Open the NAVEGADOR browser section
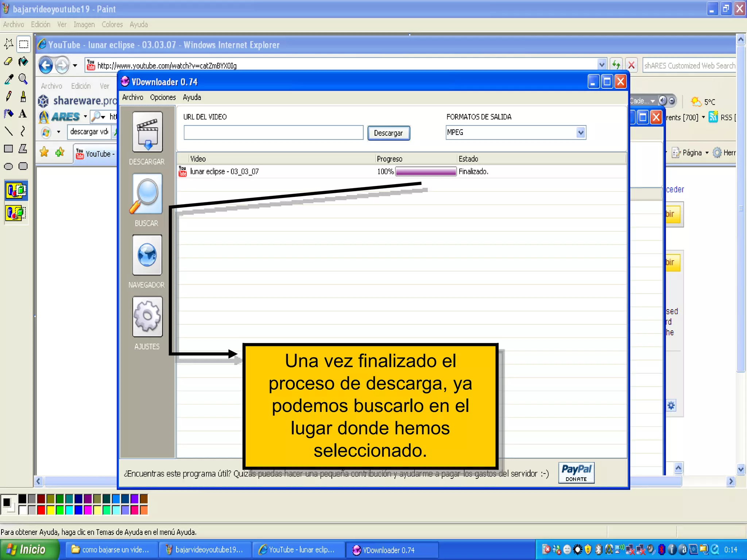Image resolution: width=747 pixels, height=560 pixels. tap(147, 255)
